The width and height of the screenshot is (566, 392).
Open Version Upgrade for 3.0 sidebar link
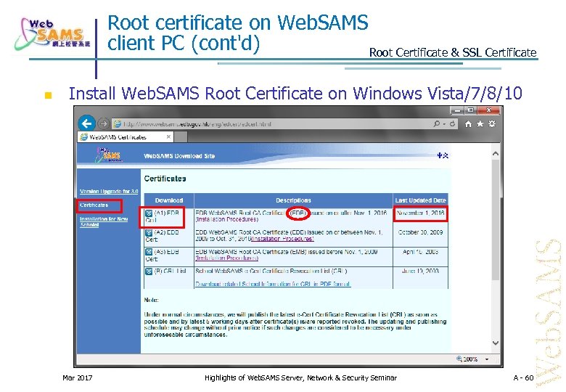(109, 192)
